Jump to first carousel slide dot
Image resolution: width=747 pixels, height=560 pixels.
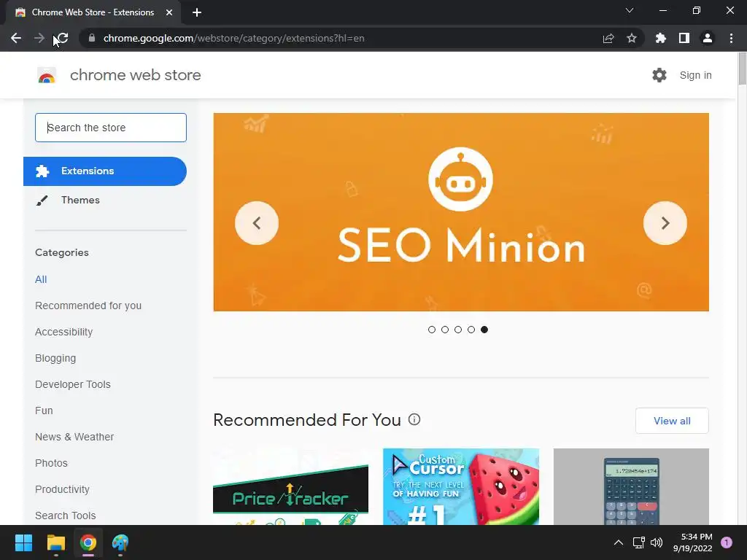click(x=432, y=330)
